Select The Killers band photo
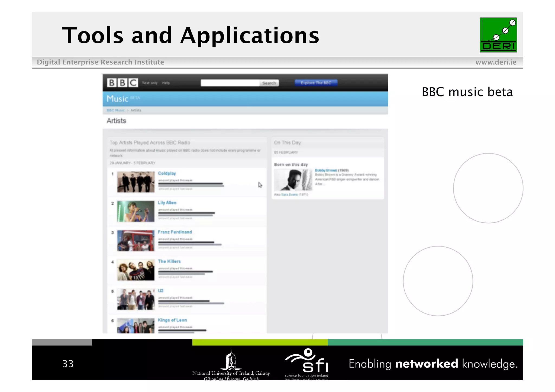Viewport: 555px width, 392px height. click(x=136, y=270)
